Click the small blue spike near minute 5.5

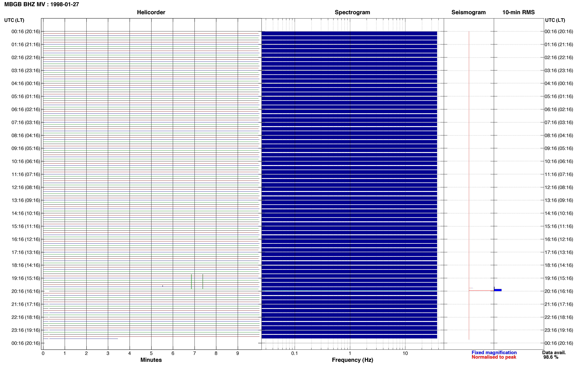[x=163, y=286]
